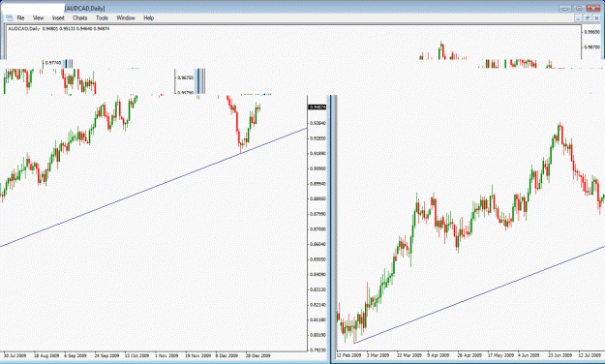Click the 0.98700 price scale label
The width and height of the screenshot is (605, 364).
[591, 47]
